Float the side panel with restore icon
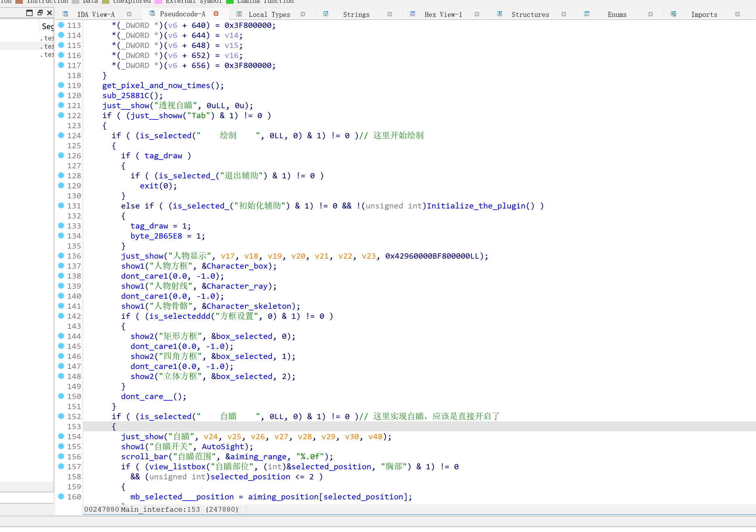This screenshot has width=756, height=532. point(40,13)
